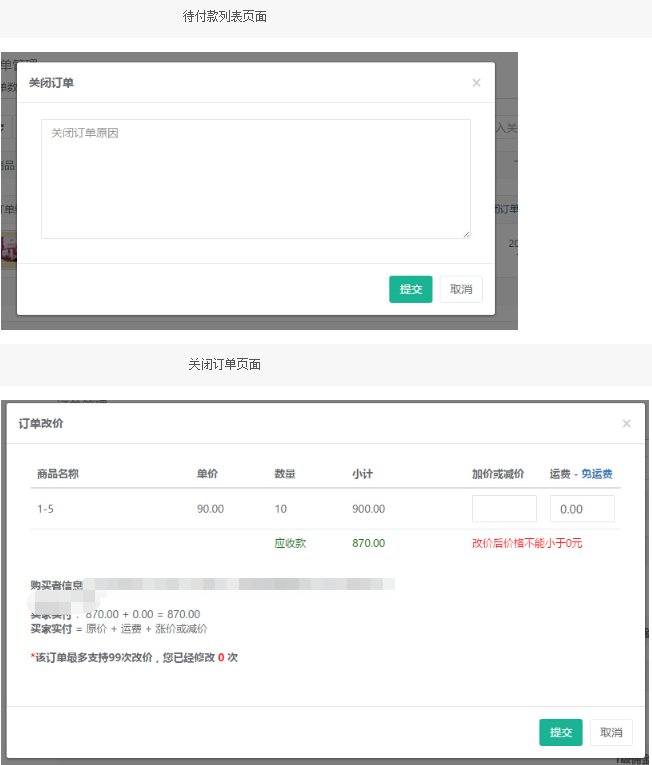
Task: Select the 免运费 link
Action: tap(596, 474)
